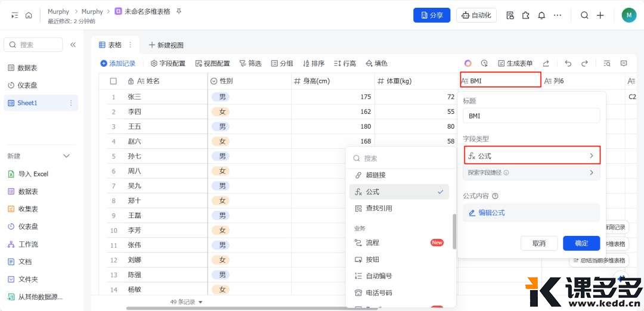Choose 电话号码 in the field type list
644x311 pixels.
pos(399,293)
